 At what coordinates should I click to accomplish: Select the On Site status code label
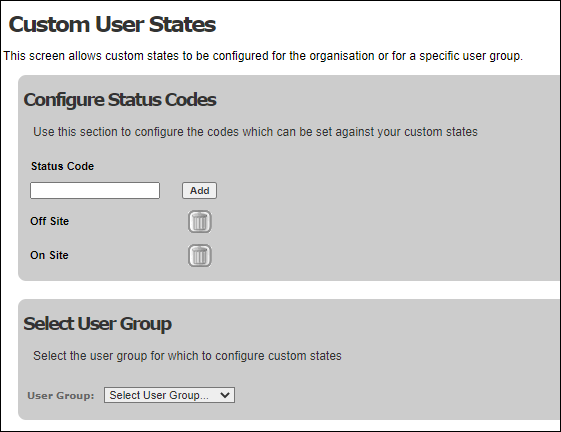(x=49, y=255)
